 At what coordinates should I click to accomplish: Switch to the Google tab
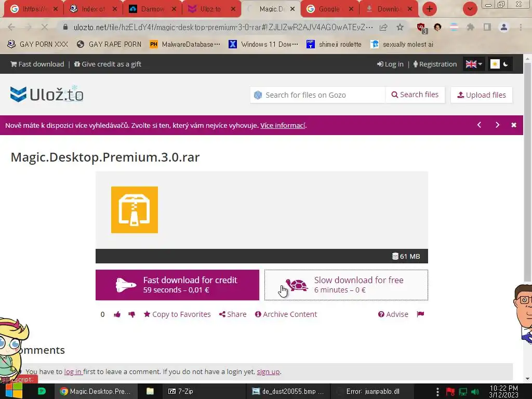tap(330, 9)
